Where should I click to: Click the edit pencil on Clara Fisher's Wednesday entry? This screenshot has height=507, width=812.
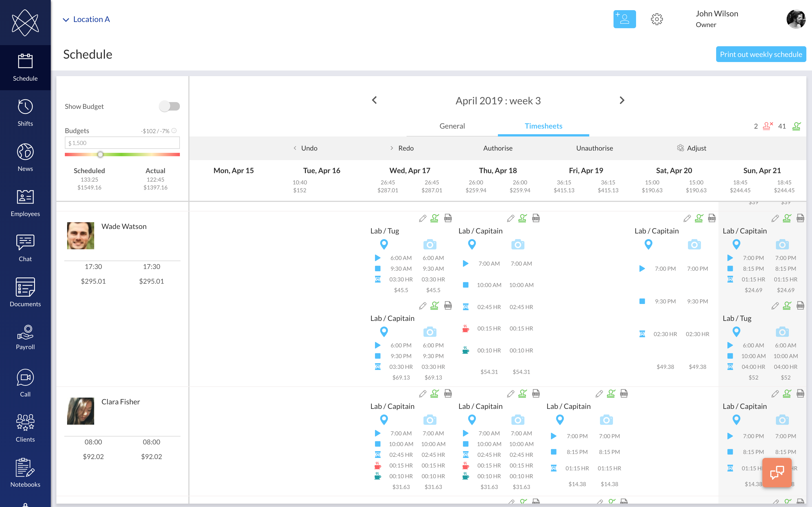[422, 394]
